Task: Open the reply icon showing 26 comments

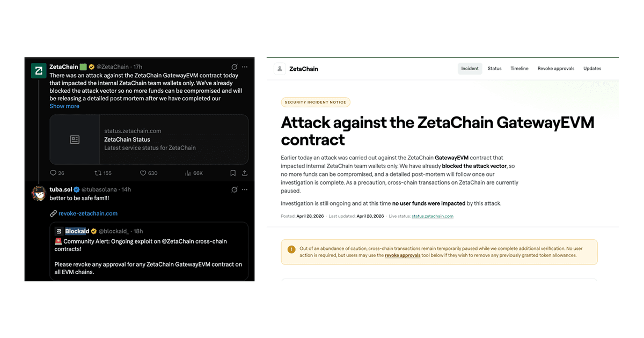Action: coord(53,173)
